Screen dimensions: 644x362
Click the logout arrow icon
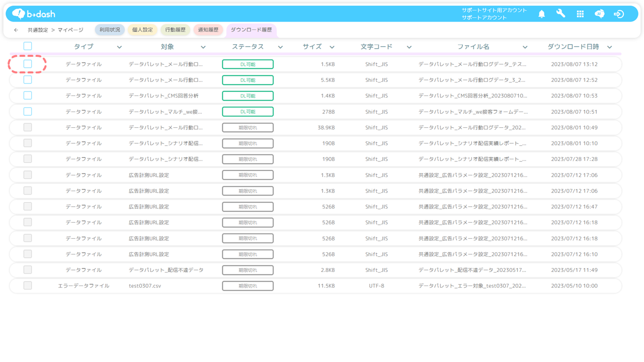click(619, 14)
